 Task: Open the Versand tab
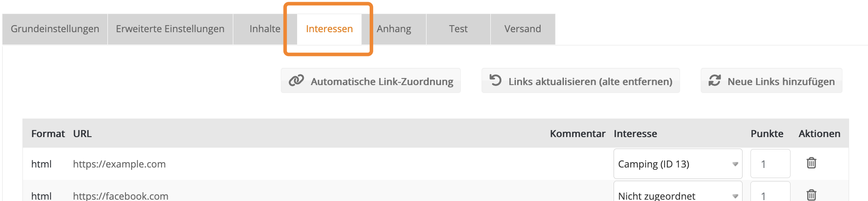tap(522, 29)
